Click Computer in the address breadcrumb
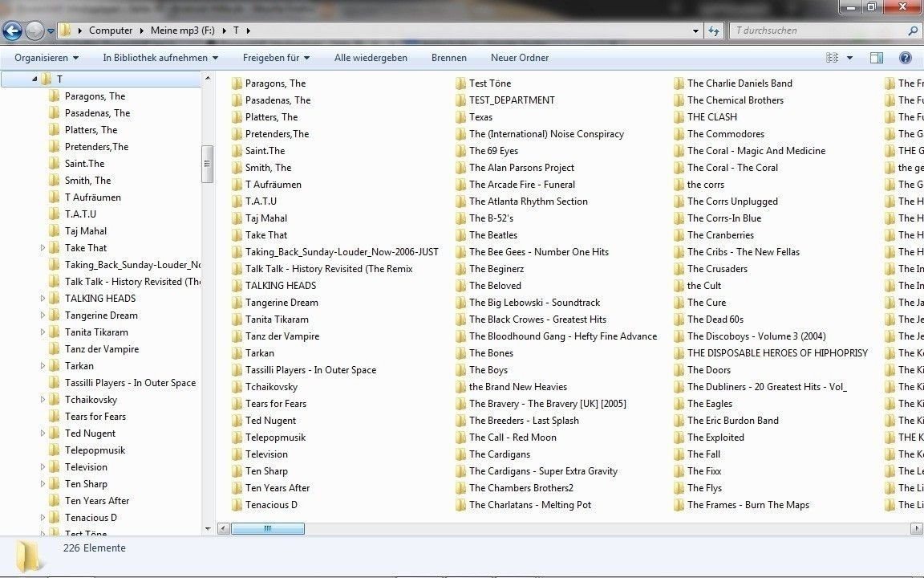 tap(111, 31)
